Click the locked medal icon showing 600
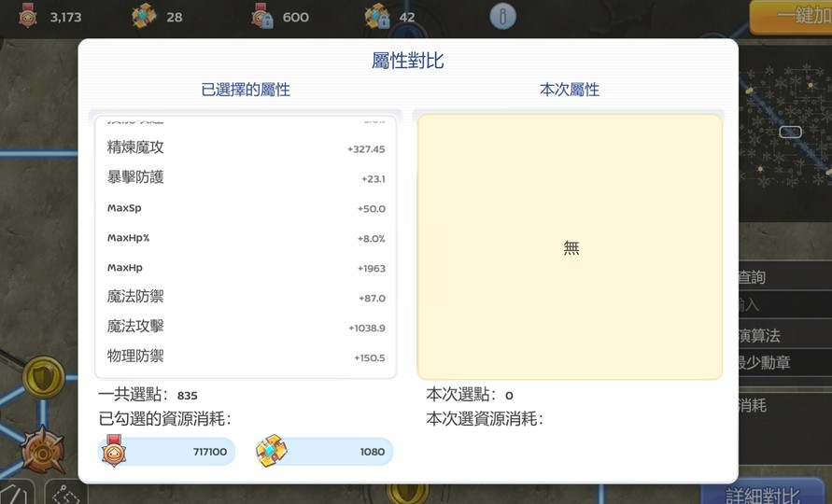 click(x=262, y=16)
